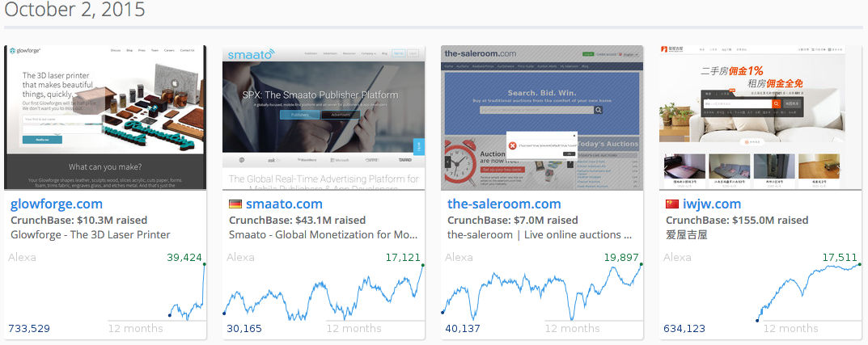This screenshot has width=868, height=345.
Task: Click 'the-saleroom | Live online auctions' description
Action: (x=540, y=234)
